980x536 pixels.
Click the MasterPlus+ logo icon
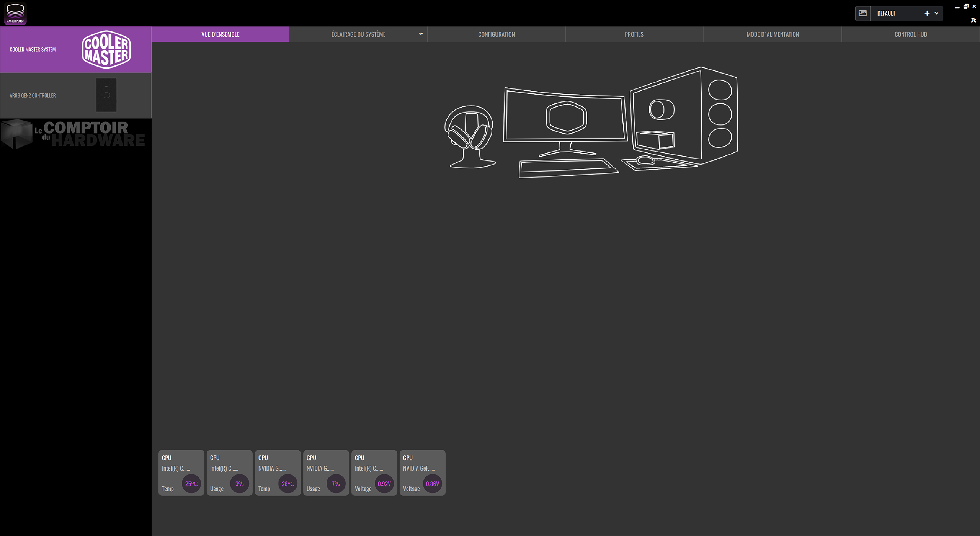[15, 13]
